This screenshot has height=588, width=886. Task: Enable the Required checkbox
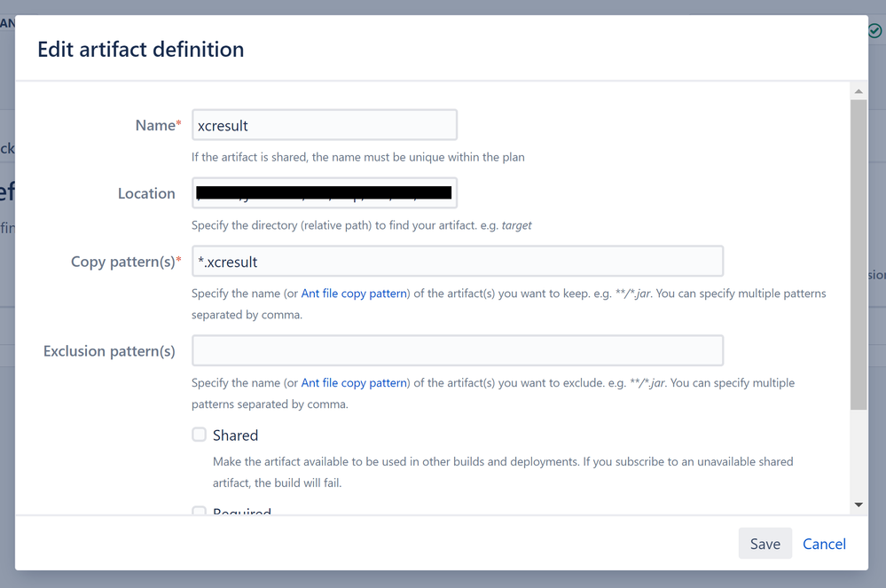[199, 513]
